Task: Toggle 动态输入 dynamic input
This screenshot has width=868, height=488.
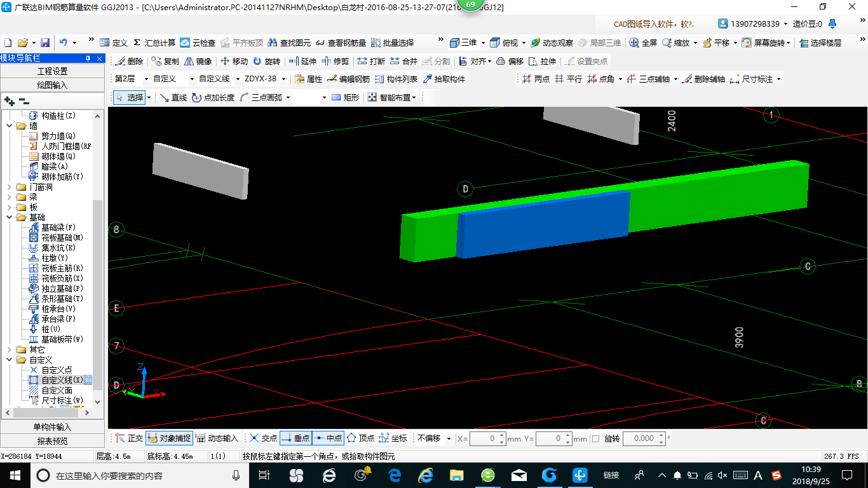Action: coord(217,438)
